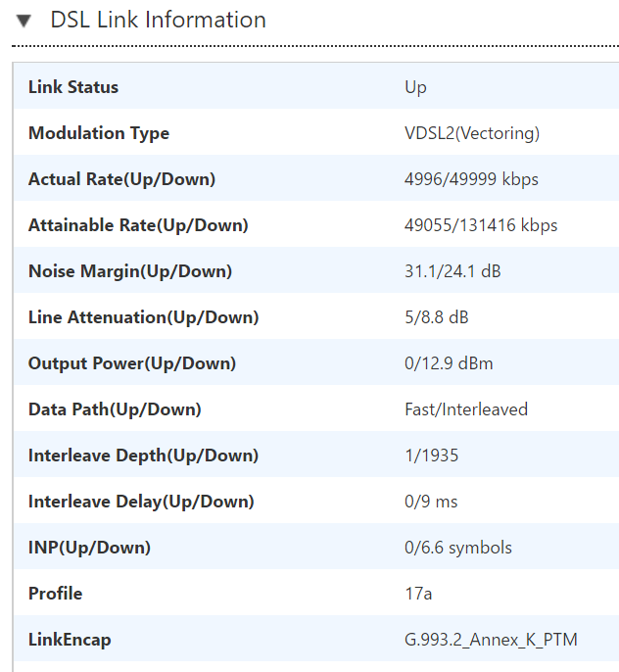
Task: Click the VDSL2(Vectoring) value
Action: pyautogui.click(x=472, y=133)
